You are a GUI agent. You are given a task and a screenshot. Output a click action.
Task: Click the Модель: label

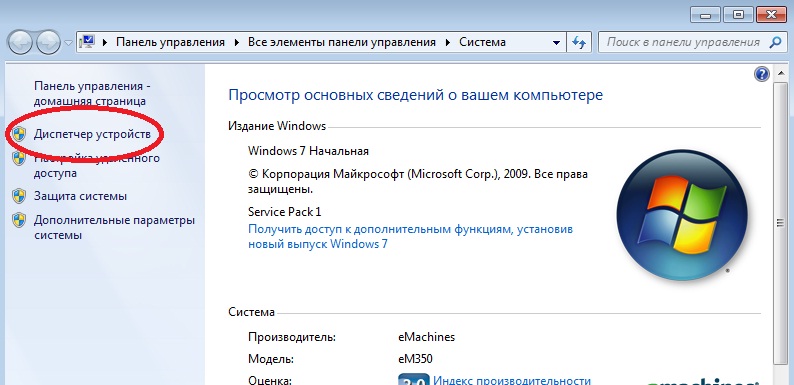(x=271, y=360)
